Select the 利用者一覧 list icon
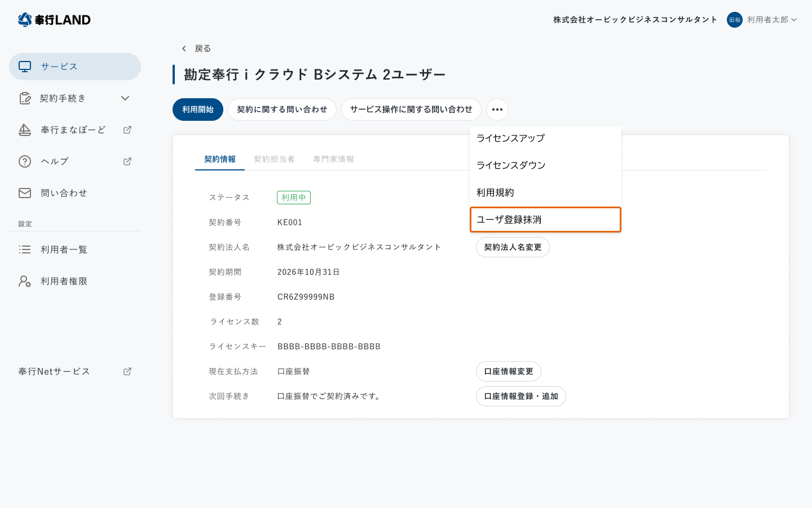Image resolution: width=812 pixels, height=508 pixels. click(25, 249)
